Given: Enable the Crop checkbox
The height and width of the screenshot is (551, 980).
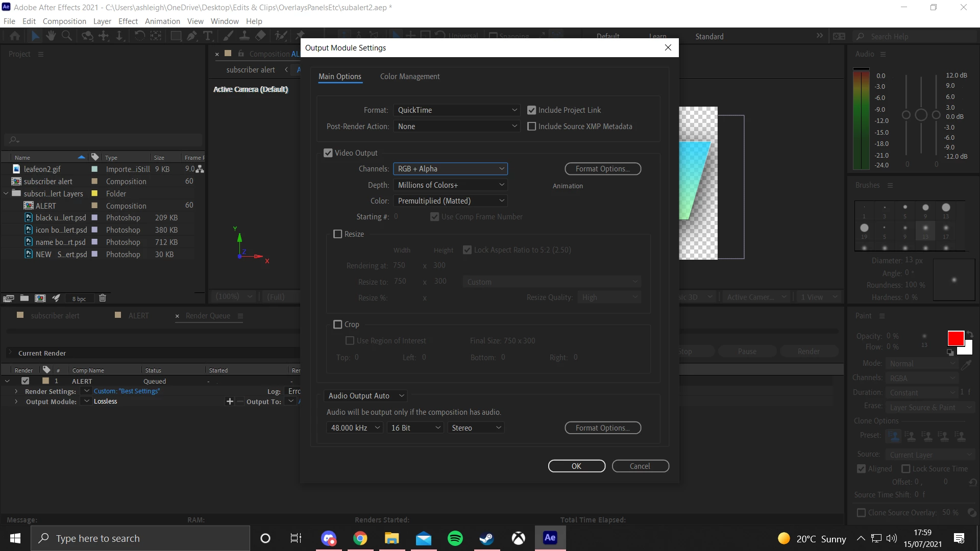Looking at the screenshot, I should pyautogui.click(x=337, y=324).
